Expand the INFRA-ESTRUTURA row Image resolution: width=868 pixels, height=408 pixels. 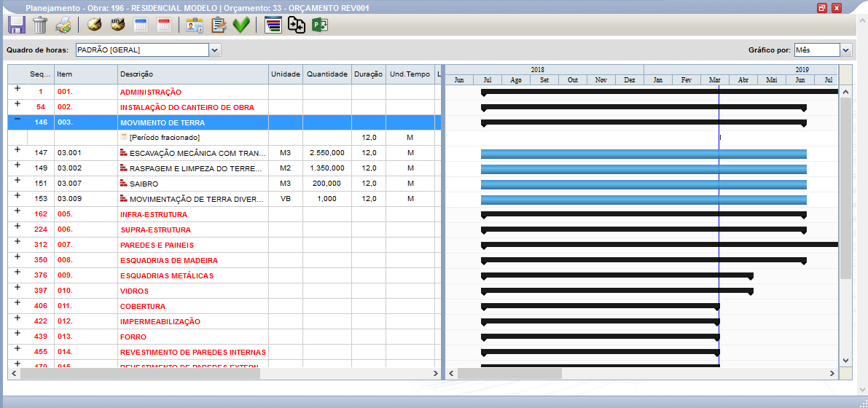coord(17,211)
